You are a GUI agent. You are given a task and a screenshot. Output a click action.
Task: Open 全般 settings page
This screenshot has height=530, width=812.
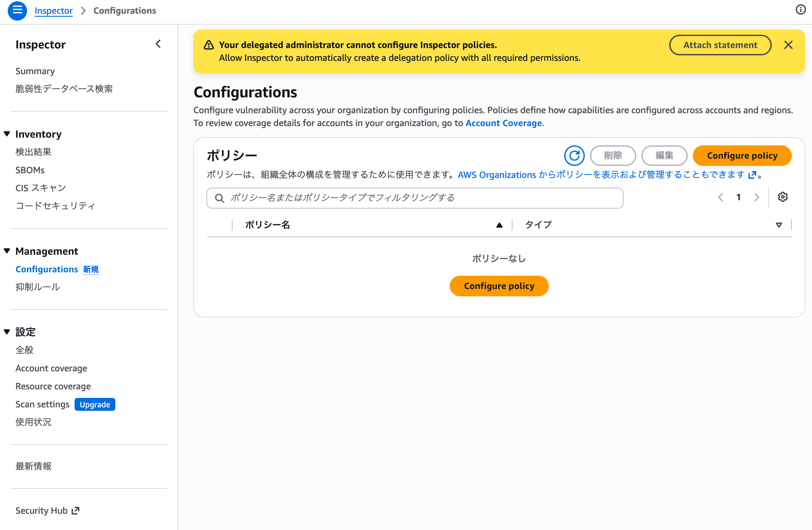coord(24,350)
